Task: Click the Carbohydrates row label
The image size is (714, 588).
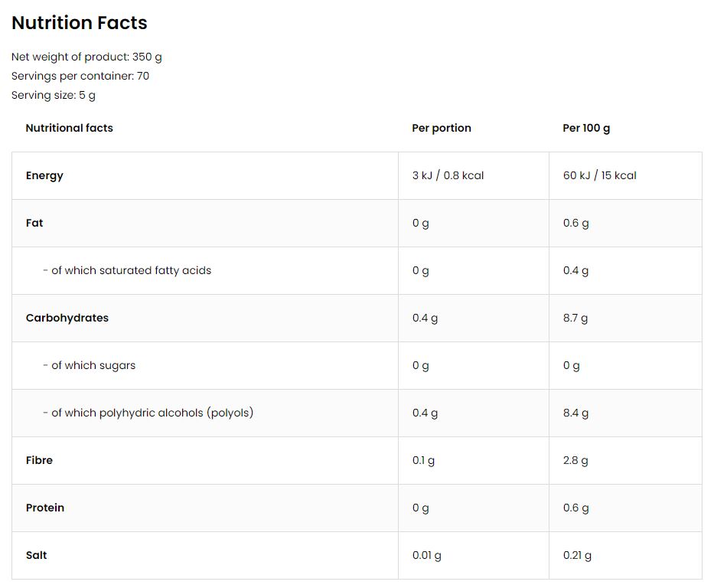Action: click(67, 318)
